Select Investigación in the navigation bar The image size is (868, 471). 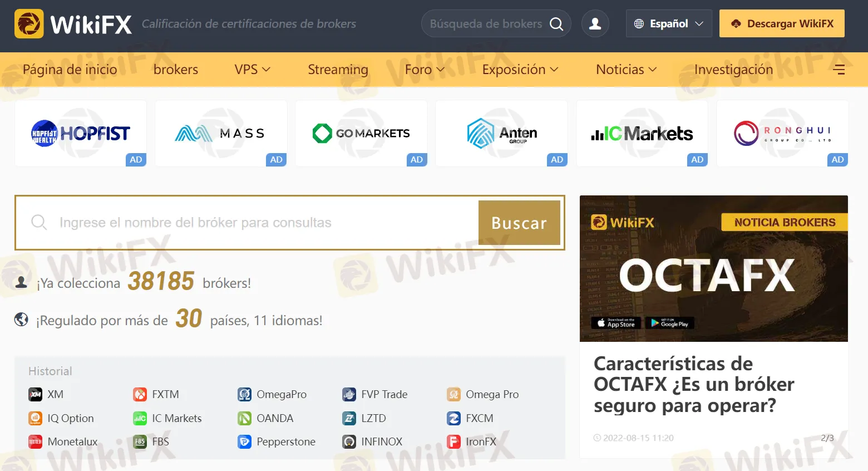(733, 69)
